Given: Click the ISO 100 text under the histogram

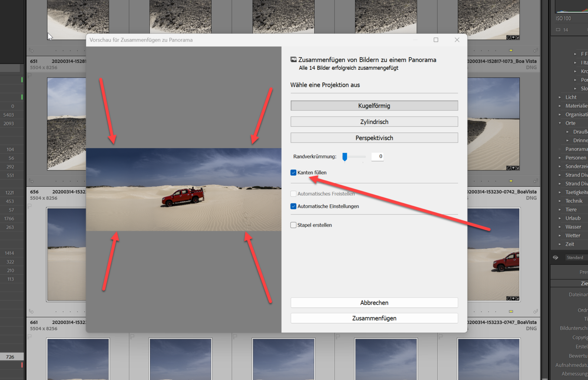Looking at the screenshot, I should point(563,19).
